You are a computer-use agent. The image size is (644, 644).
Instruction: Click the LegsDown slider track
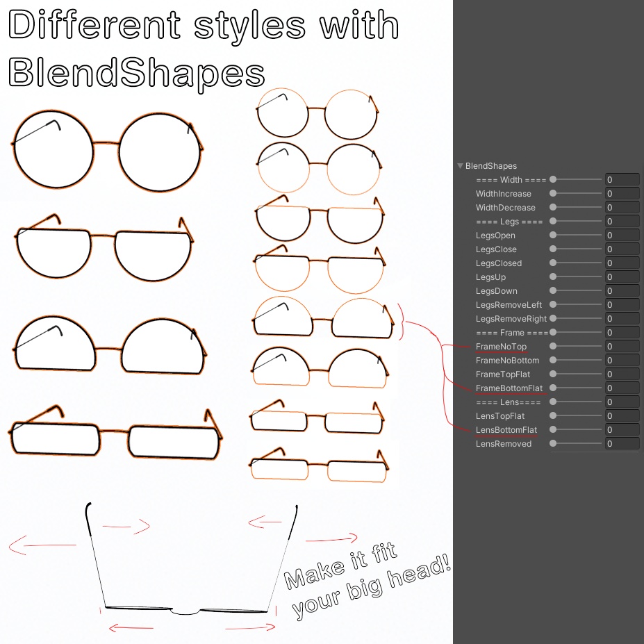point(577,290)
